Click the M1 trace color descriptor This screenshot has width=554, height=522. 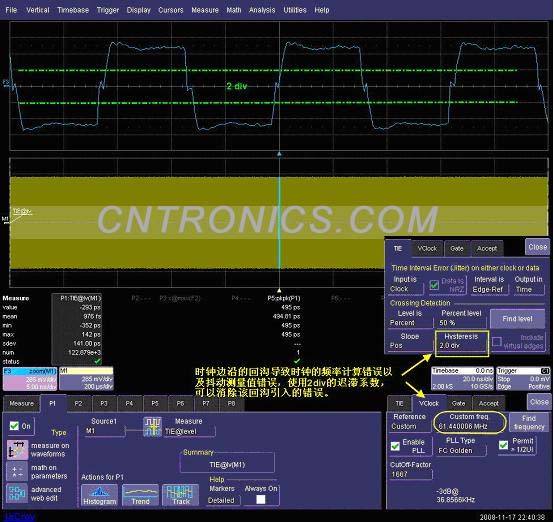87,379
